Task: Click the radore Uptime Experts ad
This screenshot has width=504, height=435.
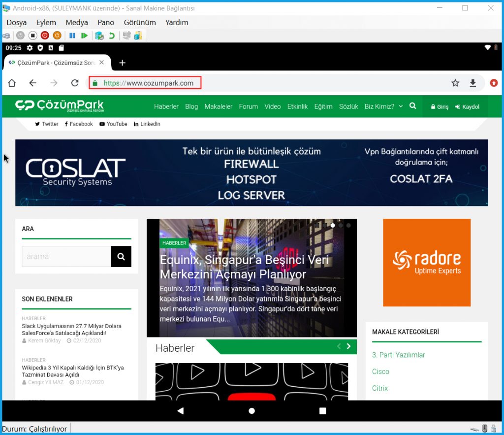Action: (x=427, y=263)
